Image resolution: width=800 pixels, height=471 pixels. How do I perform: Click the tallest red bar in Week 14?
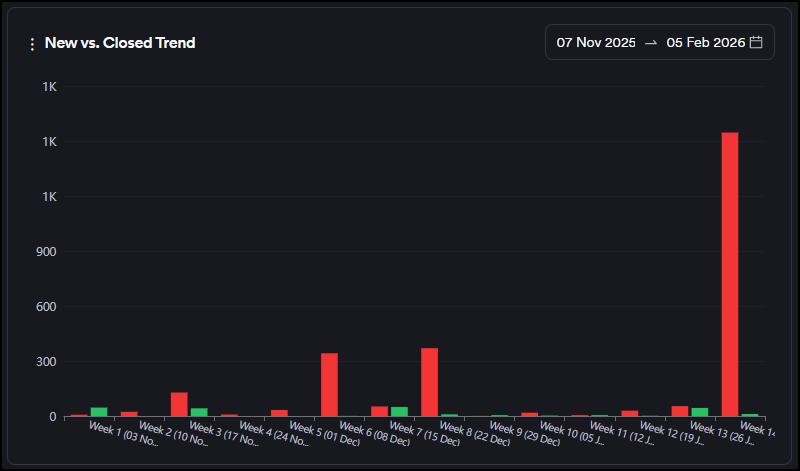pos(729,274)
